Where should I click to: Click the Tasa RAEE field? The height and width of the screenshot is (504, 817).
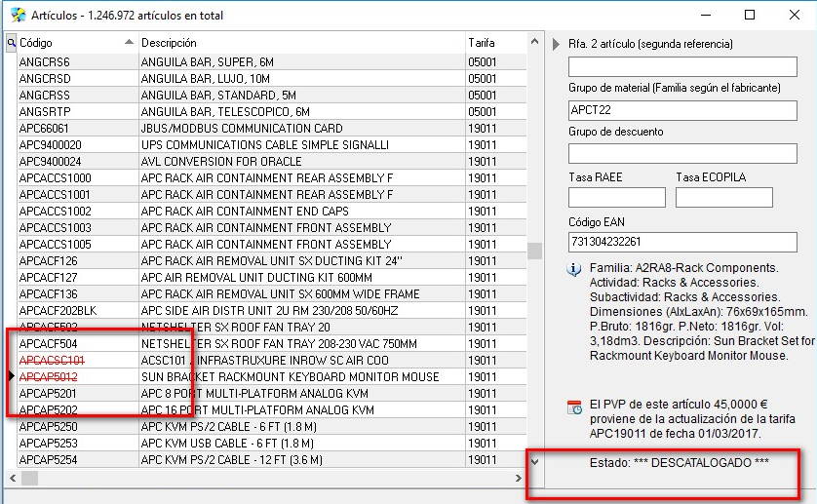coord(617,198)
